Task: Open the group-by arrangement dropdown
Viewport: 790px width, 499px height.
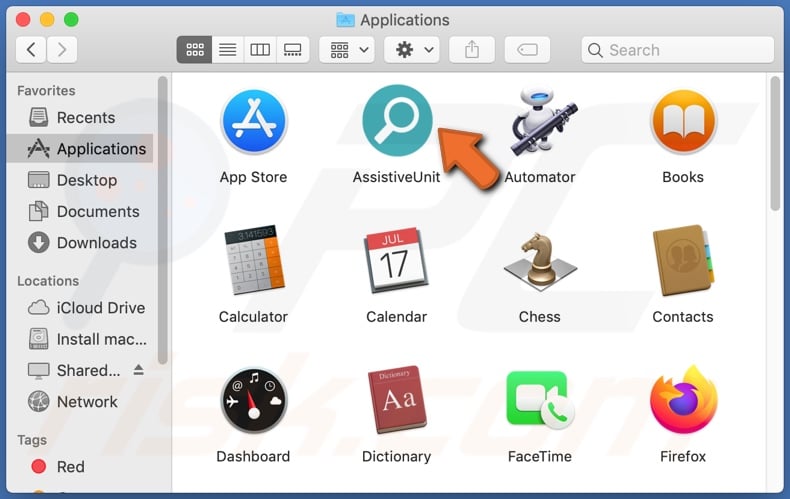Action: (x=347, y=50)
